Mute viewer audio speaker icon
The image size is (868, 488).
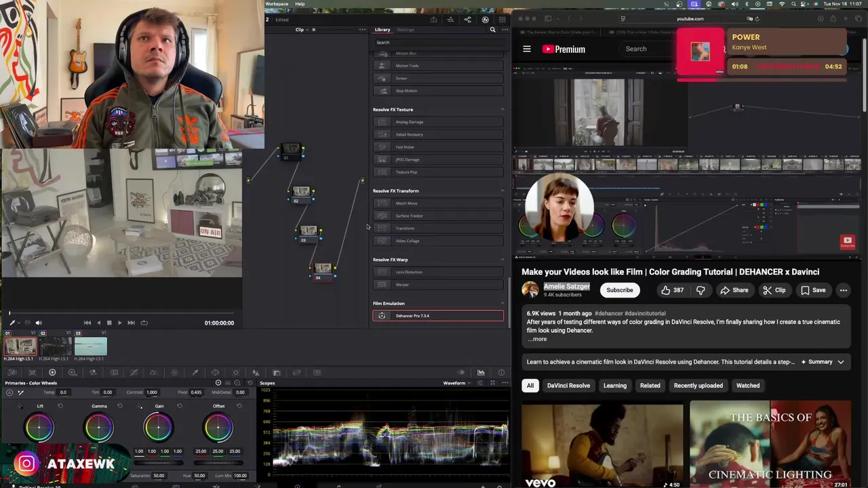click(x=39, y=323)
